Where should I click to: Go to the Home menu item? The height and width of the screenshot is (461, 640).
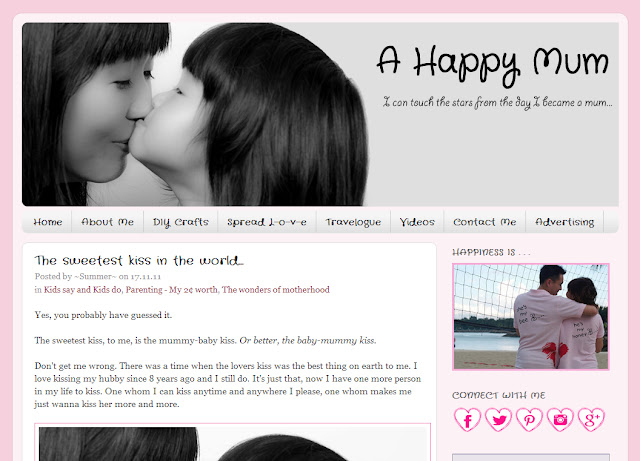[48, 222]
